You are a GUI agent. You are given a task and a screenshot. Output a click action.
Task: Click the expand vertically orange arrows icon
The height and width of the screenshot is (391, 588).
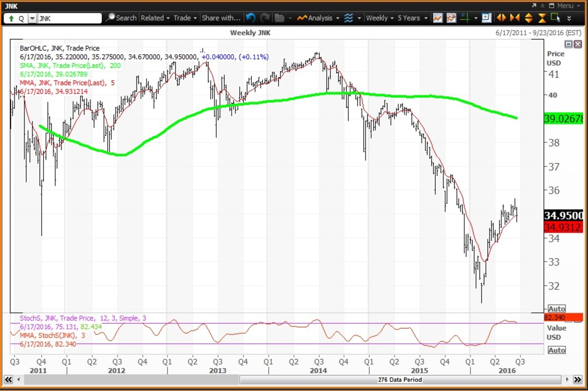pos(528,18)
